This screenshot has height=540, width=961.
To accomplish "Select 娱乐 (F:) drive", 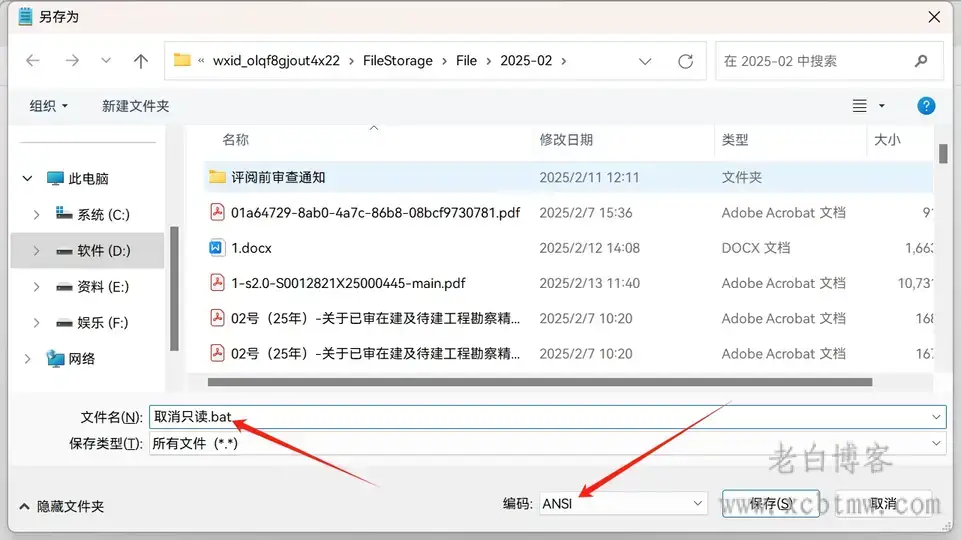I will (92, 322).
